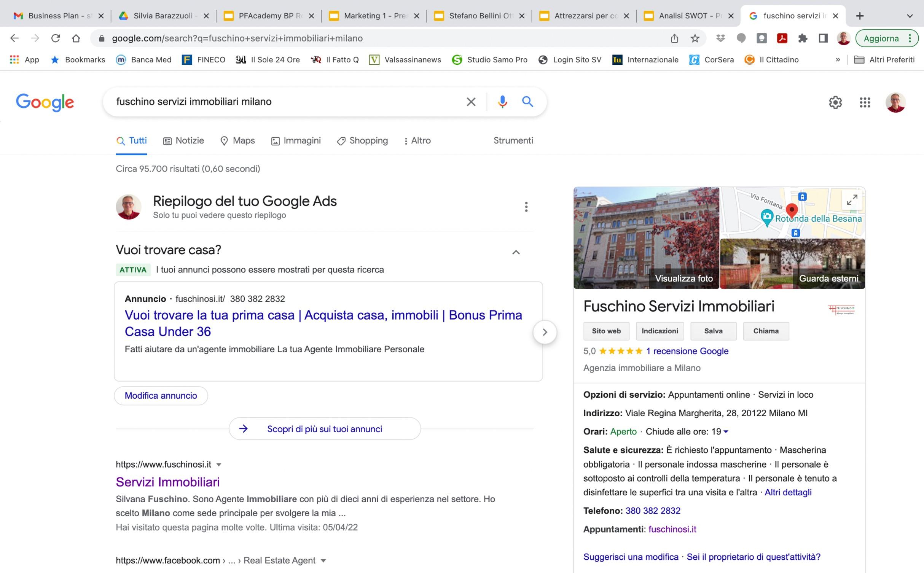Show next ad with the arrow button
This screenshot has width=924, height=573.
[545, 332]
